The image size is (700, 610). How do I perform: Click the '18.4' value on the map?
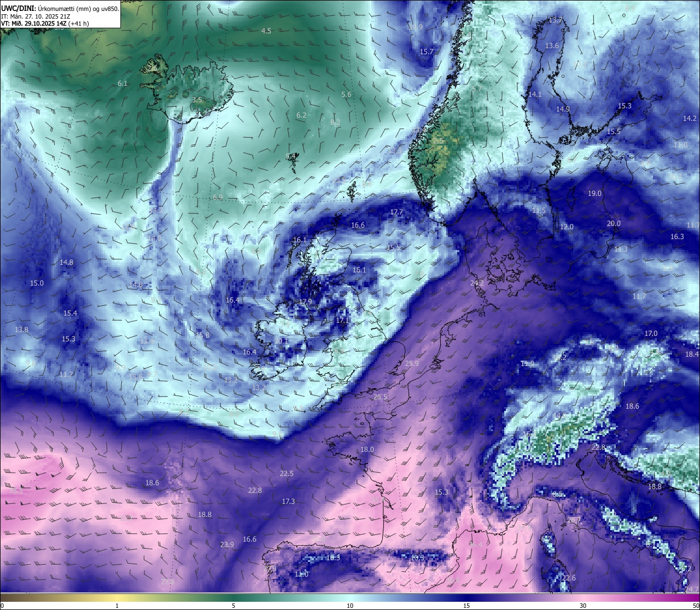pyautogui.click(x=692, y=355)
